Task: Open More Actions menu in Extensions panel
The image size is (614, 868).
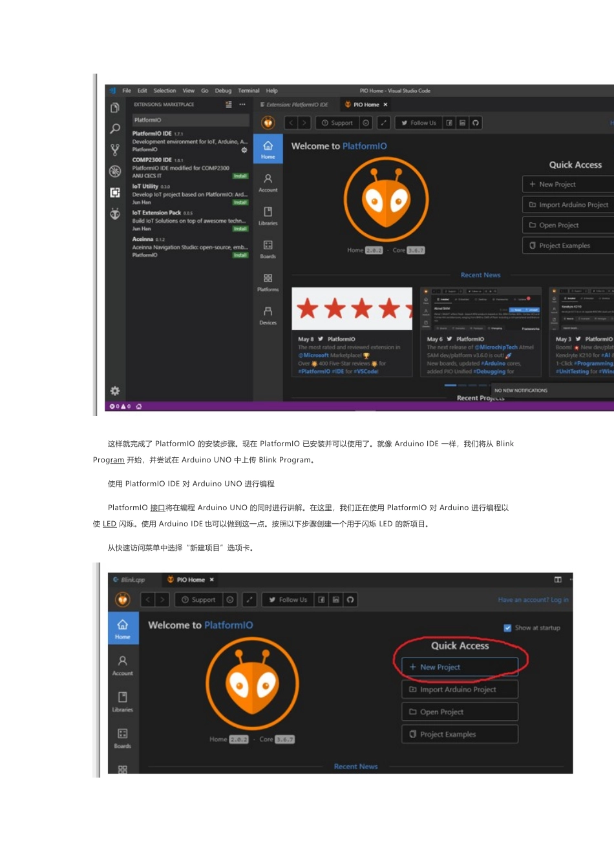Action: (x=242, y=104)
